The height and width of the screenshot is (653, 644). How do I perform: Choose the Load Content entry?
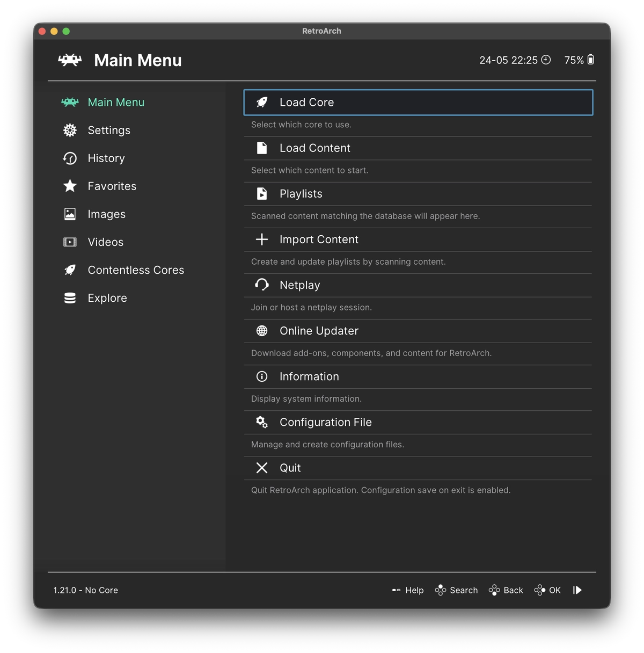tap(418, 148)
